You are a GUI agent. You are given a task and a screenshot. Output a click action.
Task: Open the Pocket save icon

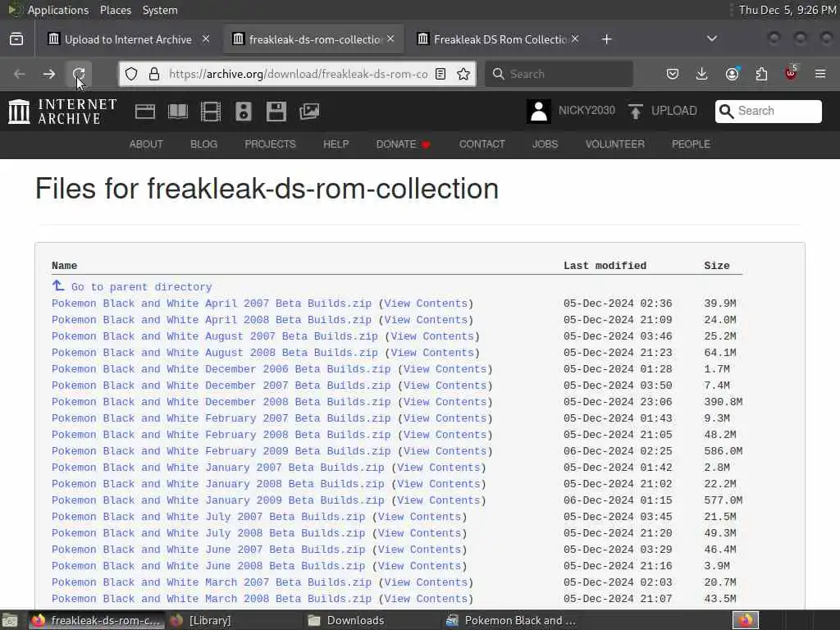pyautogui.click(x=673, y=74)
